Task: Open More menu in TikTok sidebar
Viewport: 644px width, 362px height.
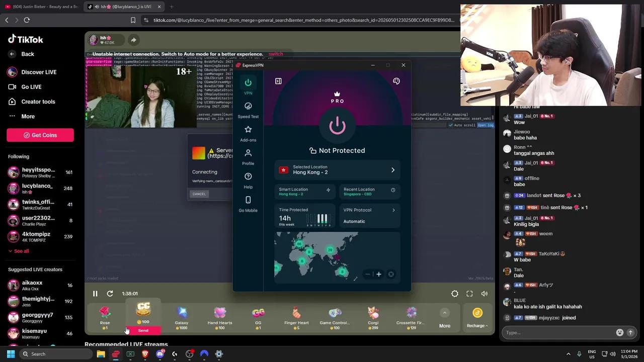Action: (22, 116)
